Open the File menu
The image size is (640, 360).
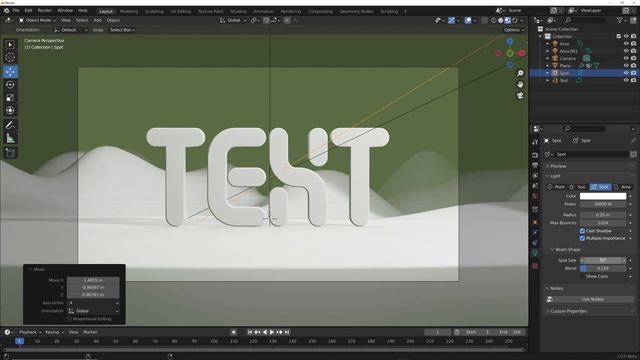(16, 11)
